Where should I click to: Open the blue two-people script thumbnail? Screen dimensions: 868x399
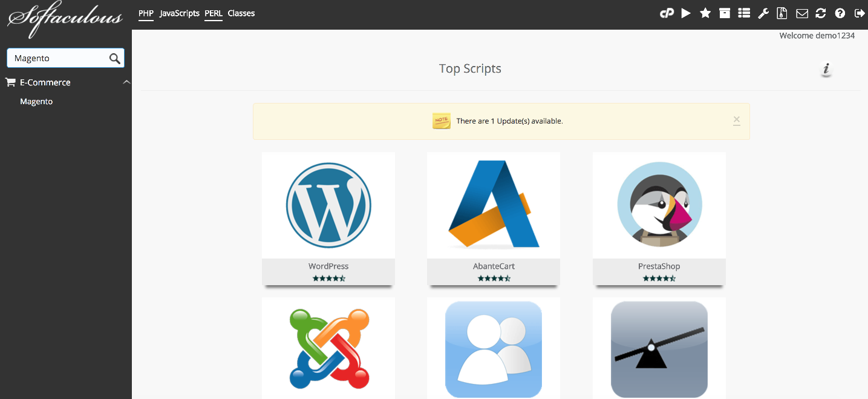[x=494, y=348]
